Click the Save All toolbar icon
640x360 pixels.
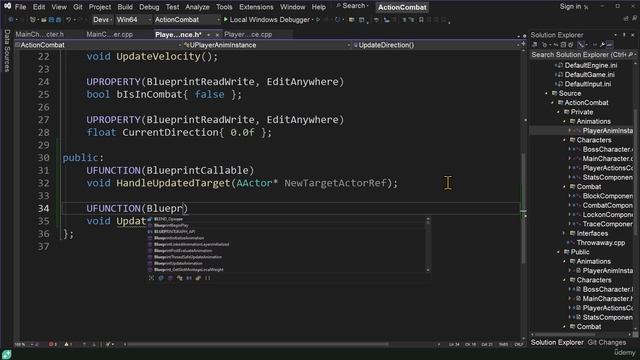(x=58, y=20)
